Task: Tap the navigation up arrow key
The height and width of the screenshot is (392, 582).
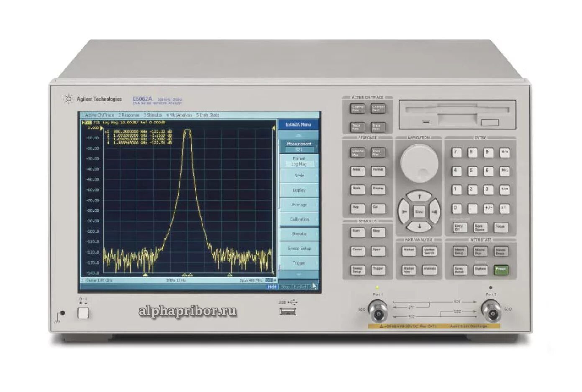Action: 419,196
